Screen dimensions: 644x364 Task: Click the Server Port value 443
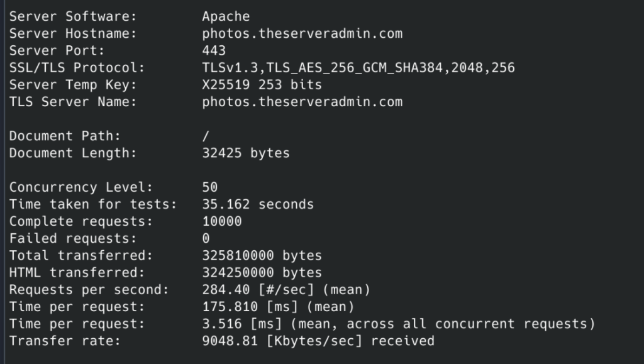pos(214,50)
